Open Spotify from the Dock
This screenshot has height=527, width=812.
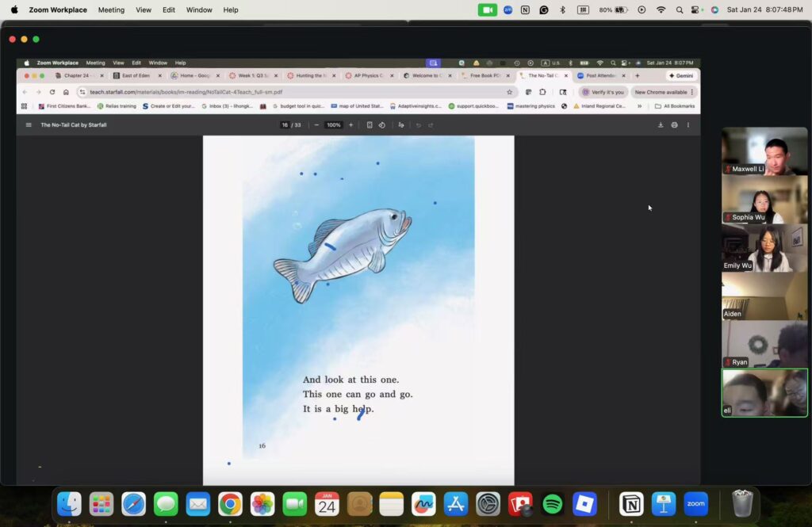(553, 504)
